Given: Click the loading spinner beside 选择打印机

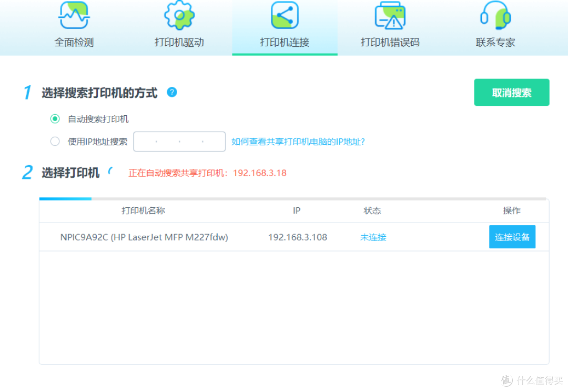Looking at the screenshot, I should tap(111, 172).
